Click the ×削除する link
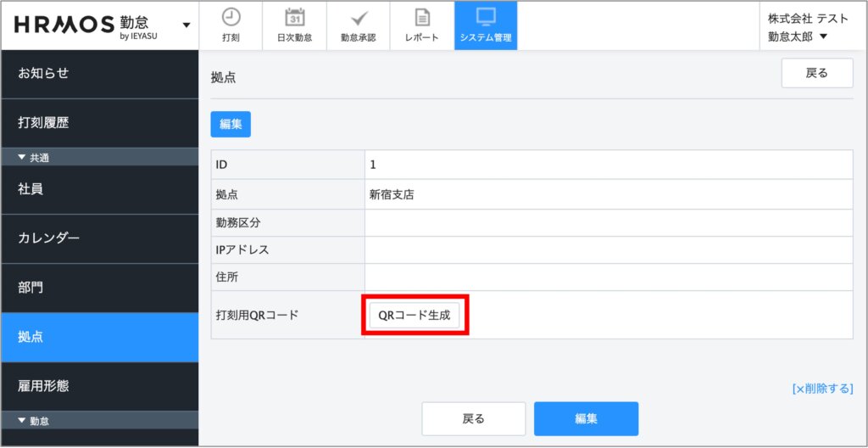868x448 pixels. 822,389
